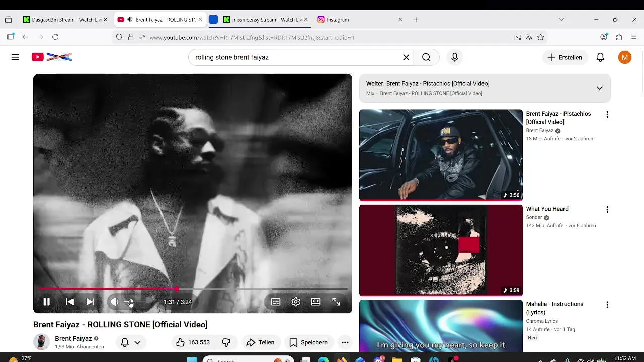
Task: Open account avatar menu
Action: tap(624, 57)
